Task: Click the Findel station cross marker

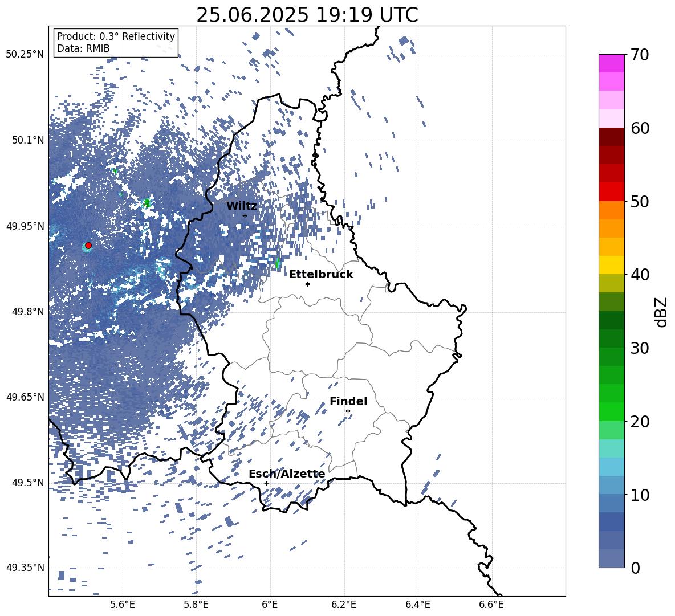Action: point(348,411)
